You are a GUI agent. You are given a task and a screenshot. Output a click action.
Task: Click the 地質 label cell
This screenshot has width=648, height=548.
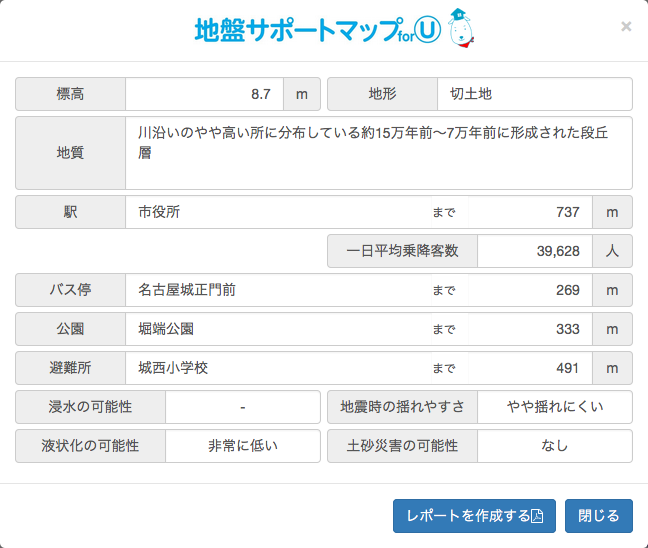pyautogui.click(x=70, y=153)
